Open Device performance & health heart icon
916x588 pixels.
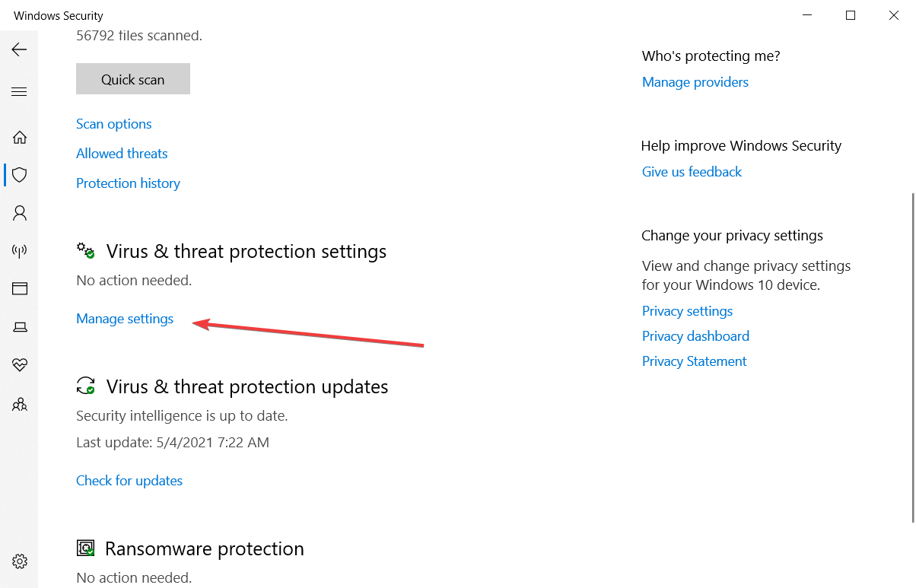20,366
